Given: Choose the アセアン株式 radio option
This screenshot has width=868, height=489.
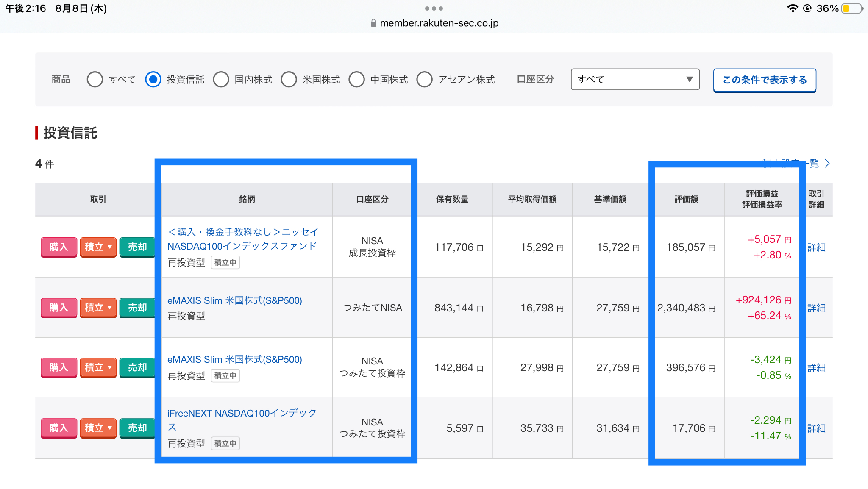Looking at the screenshot, I should pos(424,79).
